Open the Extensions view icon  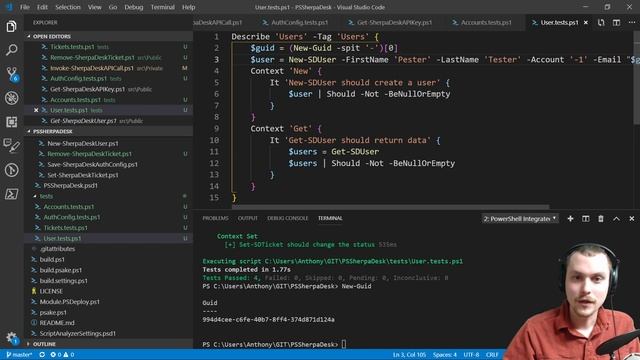tap(11, 122)
